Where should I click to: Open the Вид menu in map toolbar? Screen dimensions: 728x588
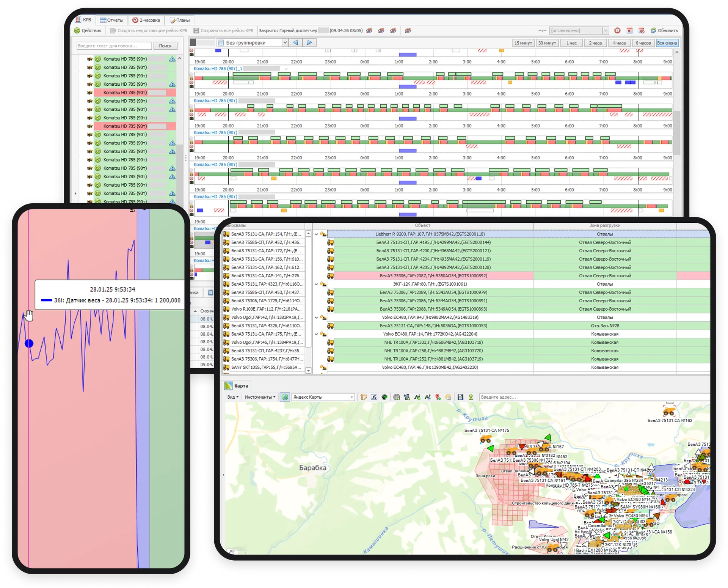tap(233, 397)
